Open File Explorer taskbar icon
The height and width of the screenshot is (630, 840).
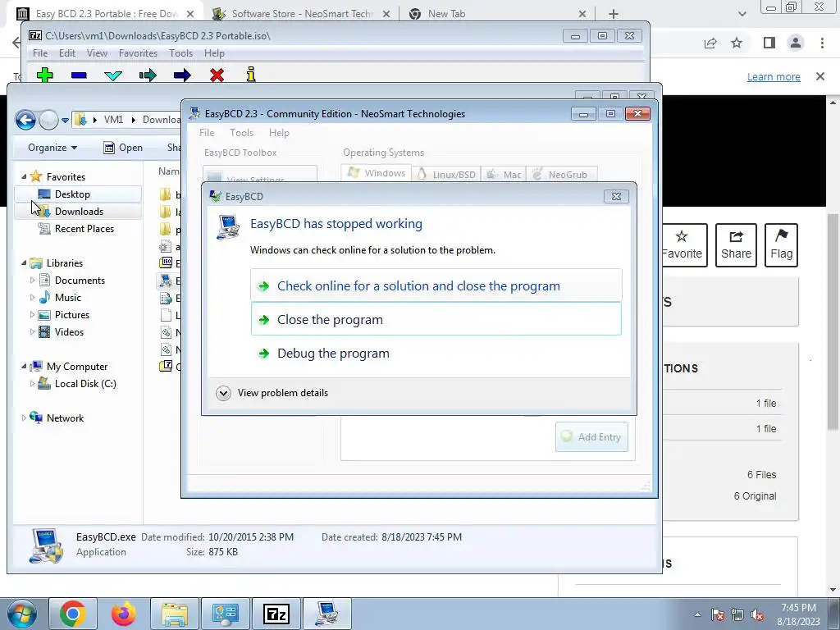pos(175,614)
